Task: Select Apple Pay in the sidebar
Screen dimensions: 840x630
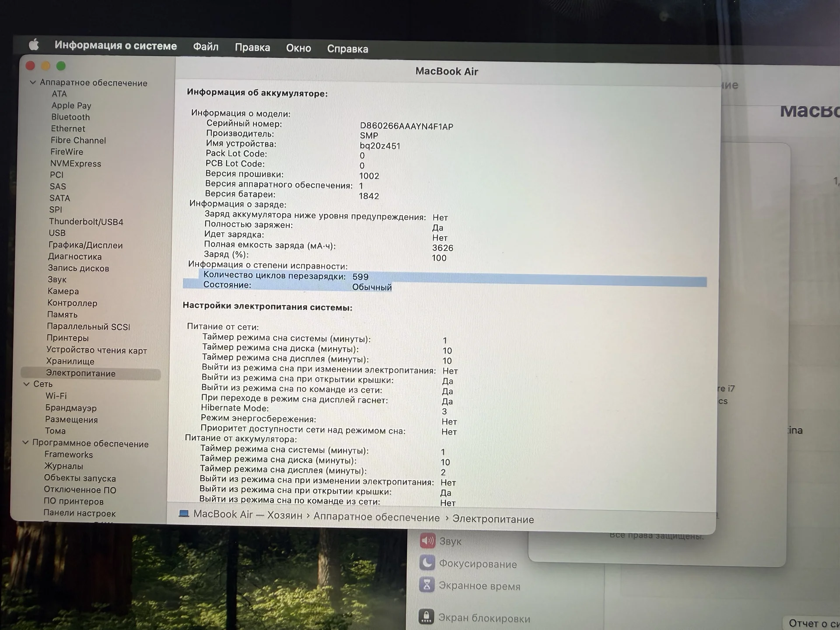Action: pyautogui.click(x=71, y=105)
